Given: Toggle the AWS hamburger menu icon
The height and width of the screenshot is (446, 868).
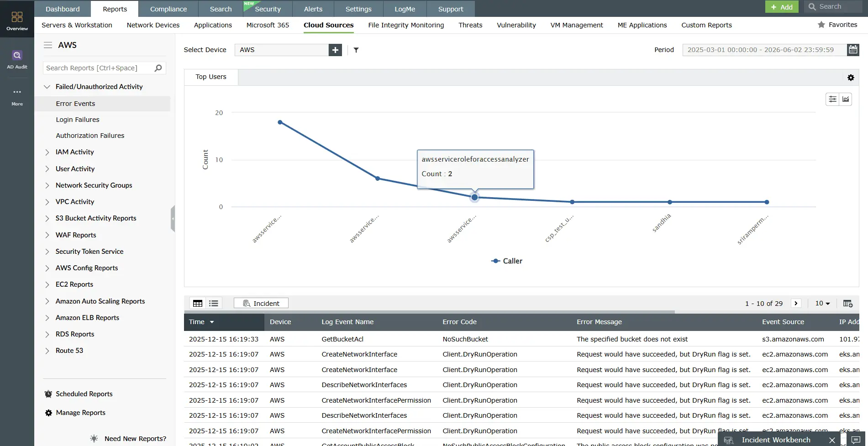Looking at the screenshot, I should click(x=48, y=45).
